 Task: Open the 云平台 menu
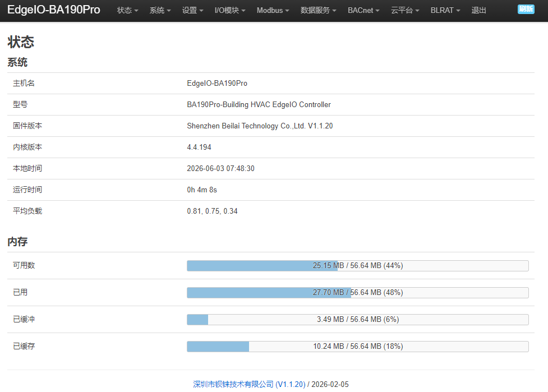click(405, 11)
